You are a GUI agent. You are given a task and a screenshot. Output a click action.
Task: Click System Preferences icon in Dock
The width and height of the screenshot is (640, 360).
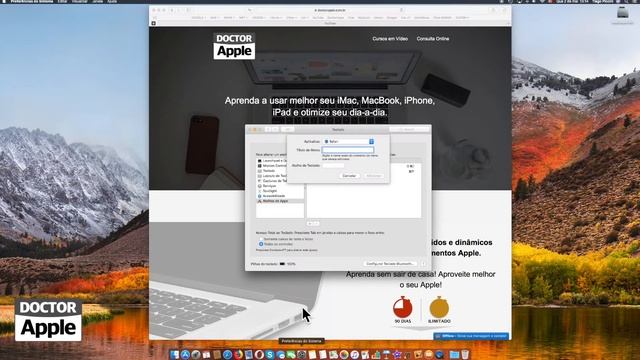coord(301,355)
